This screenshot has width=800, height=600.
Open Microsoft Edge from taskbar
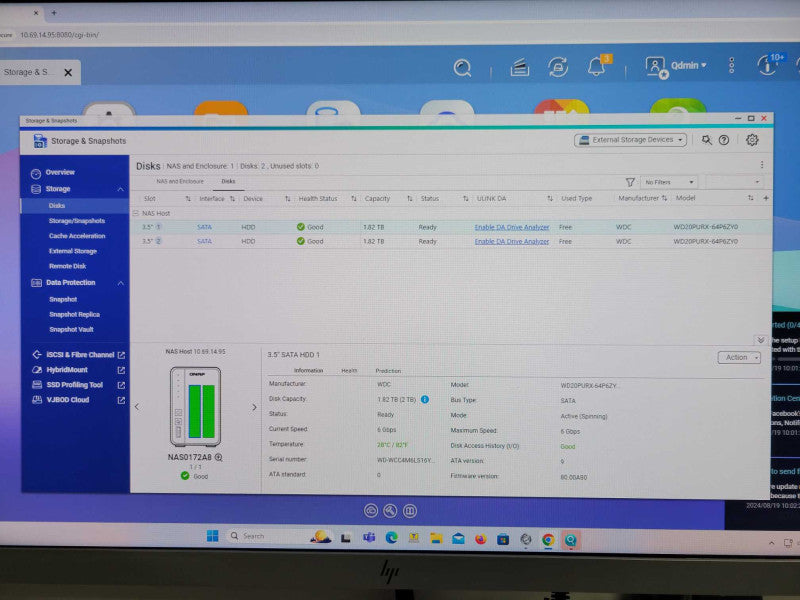click(x=391, y=538)
